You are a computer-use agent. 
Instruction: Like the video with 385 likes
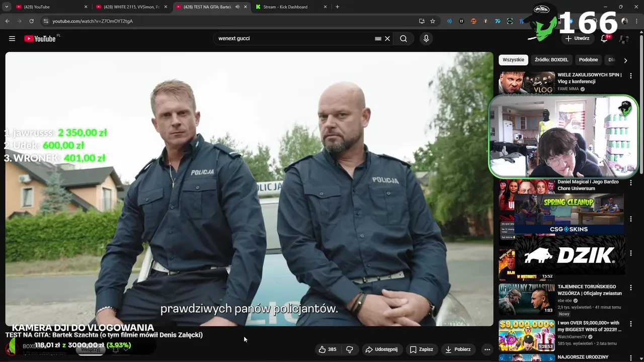click(x=327, y=349)
